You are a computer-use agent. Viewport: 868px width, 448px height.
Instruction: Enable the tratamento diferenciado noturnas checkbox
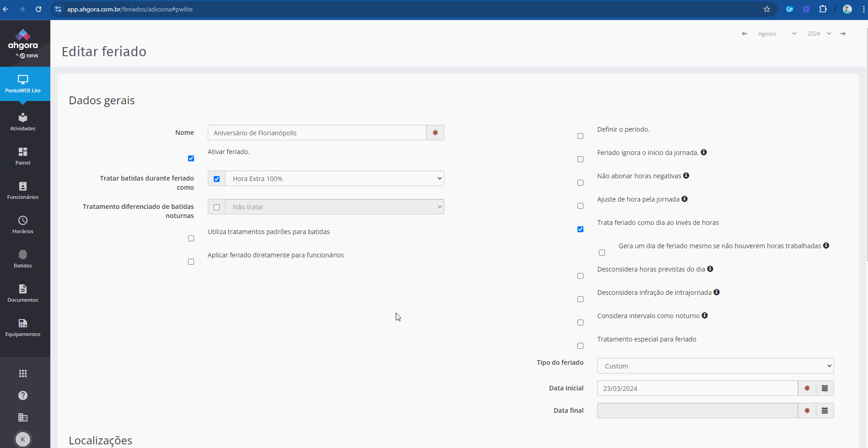pyautogui.click(x=216, y=207)
